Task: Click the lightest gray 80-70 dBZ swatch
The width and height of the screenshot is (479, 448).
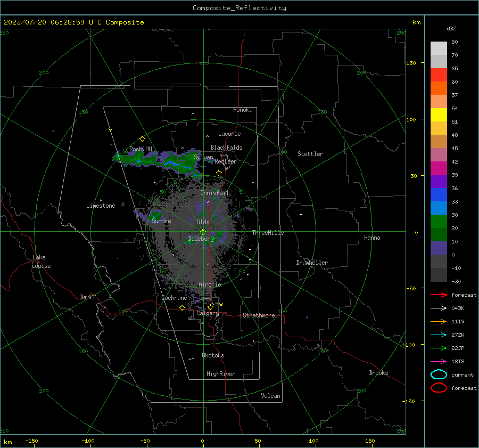Action: pos(439,48)
